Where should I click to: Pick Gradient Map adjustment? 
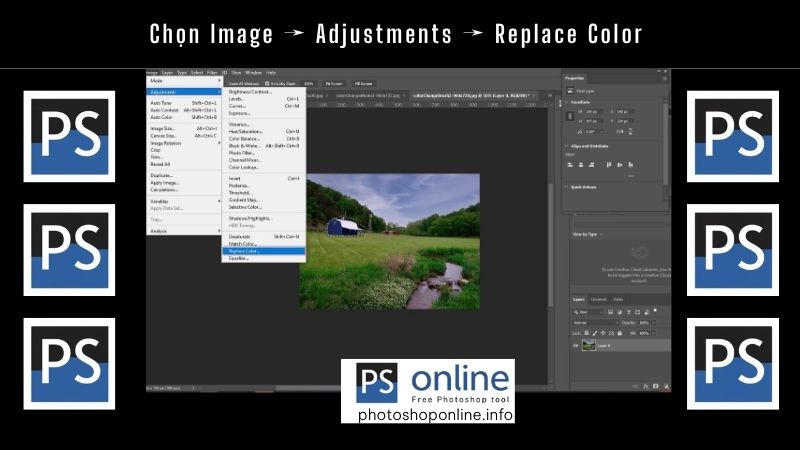click(x=264, y=200)
